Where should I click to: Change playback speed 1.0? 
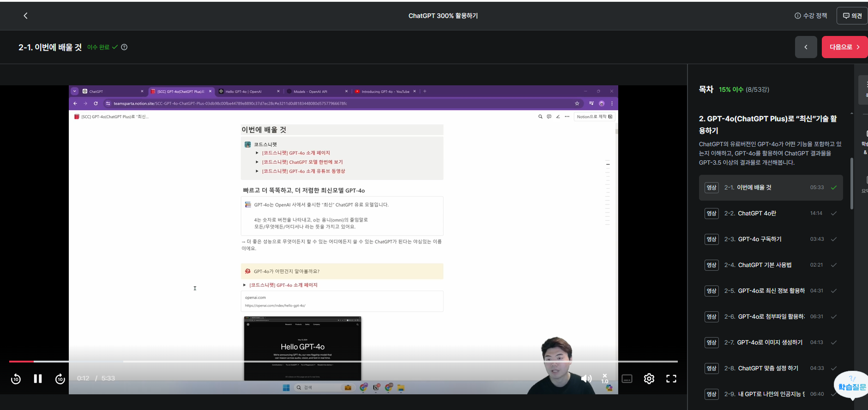coord(605,379)
